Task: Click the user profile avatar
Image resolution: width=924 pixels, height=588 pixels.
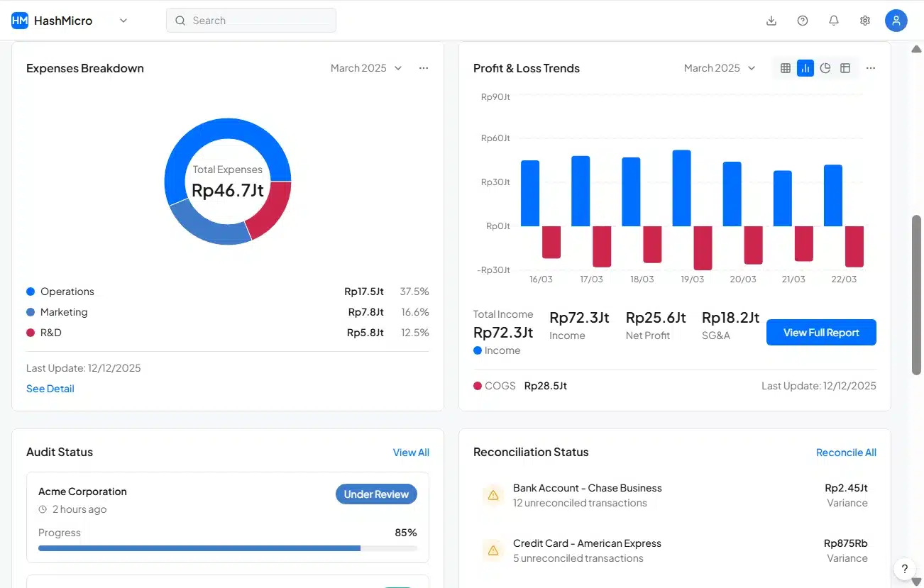Action: tap(896, 21)
